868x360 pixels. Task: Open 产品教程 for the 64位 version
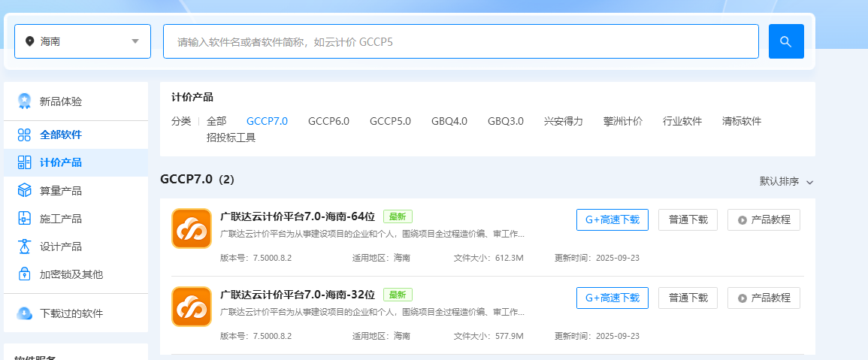click(x=764, y=220)
